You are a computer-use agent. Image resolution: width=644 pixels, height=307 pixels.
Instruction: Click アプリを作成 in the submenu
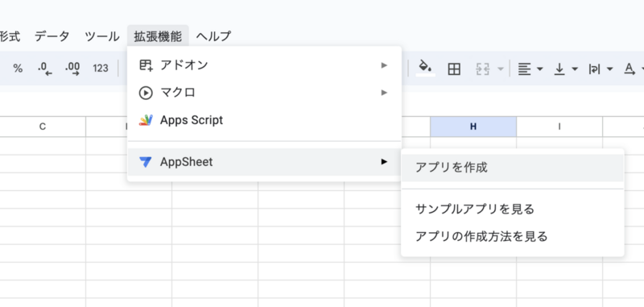[513, 168]
